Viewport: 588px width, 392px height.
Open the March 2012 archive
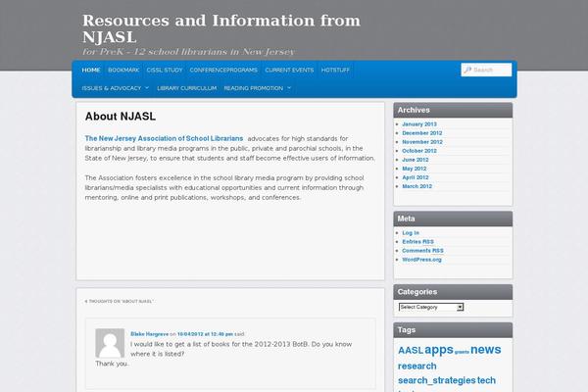pos(417,186)
